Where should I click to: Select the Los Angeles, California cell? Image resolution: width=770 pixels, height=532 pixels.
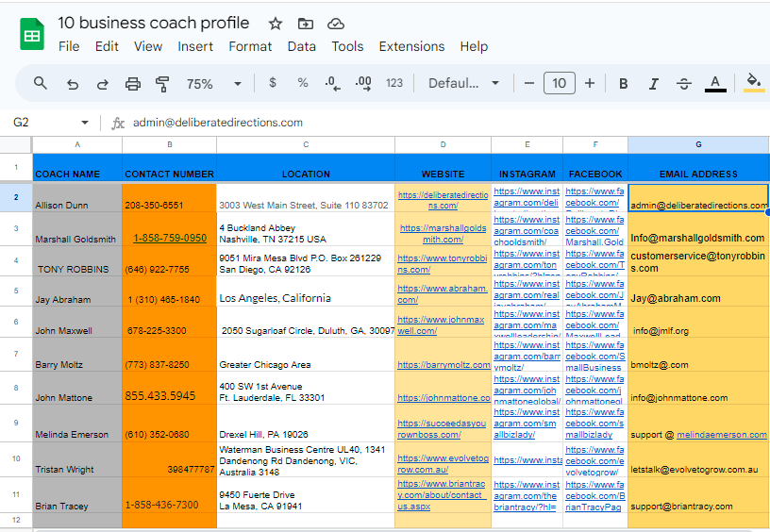point(306,291)
